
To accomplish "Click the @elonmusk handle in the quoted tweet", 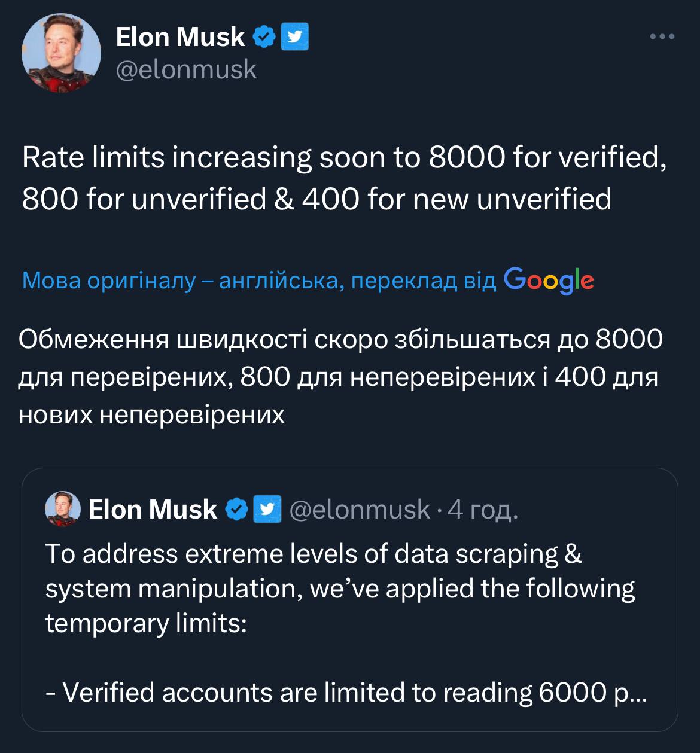I will coord(360,510).
